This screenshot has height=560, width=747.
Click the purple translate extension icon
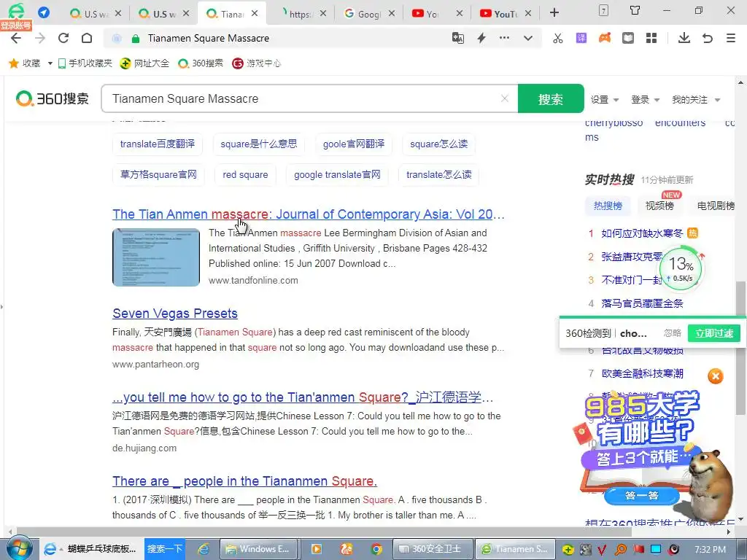[581, 38]
